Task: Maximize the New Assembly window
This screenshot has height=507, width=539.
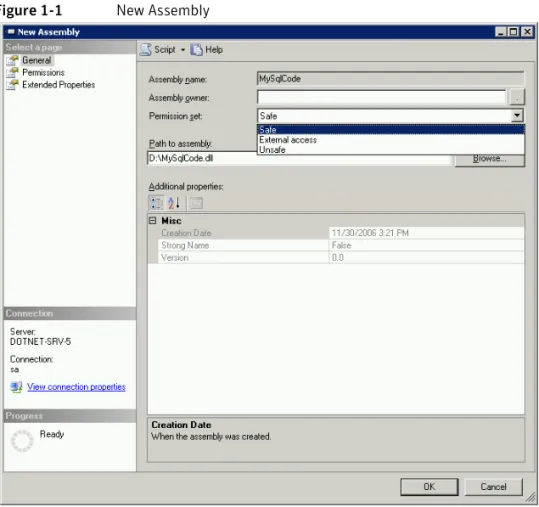Action: click(514, 32)
